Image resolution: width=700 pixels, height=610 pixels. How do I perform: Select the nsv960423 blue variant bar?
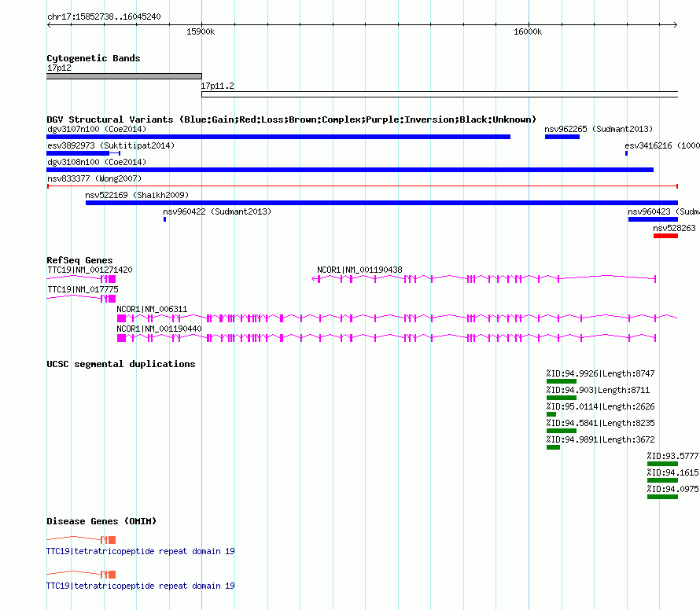[653, 219]
